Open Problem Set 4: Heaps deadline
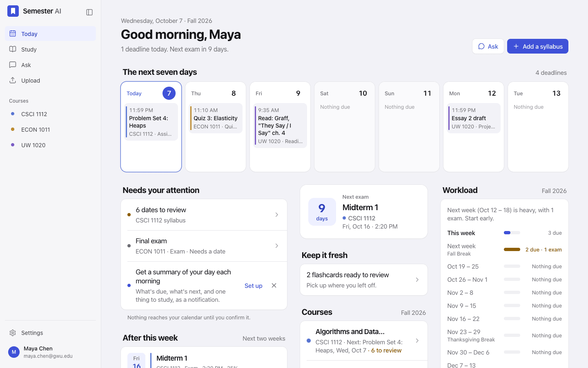Viewport: 588px width, 368px height. 151,122
